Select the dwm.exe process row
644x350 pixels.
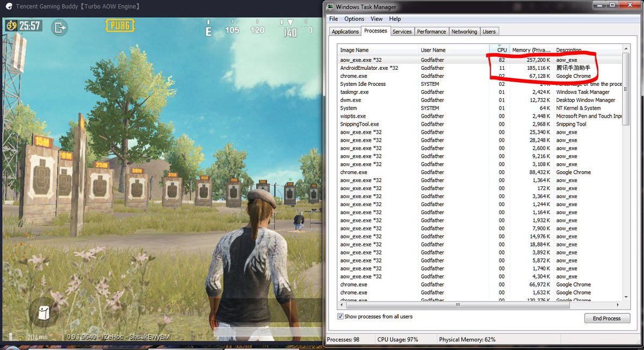pos(480,100)
